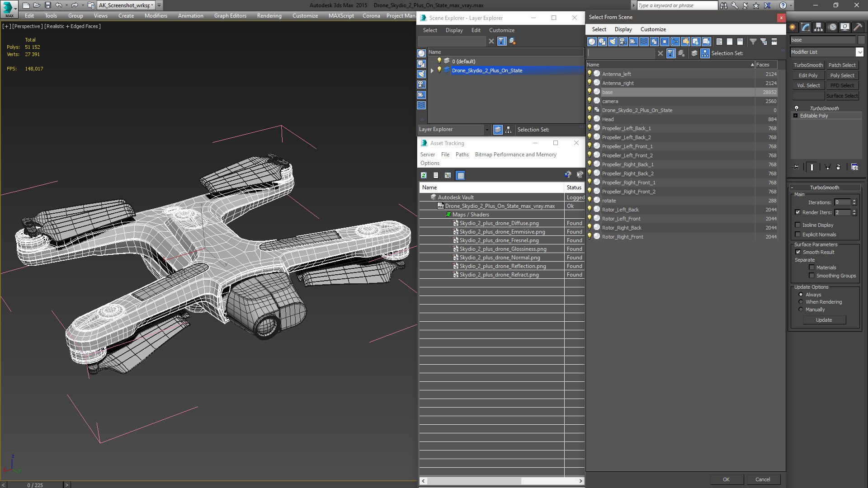Toggle visibility bulb of camera object
Image resolution: width=868 pixels, height=488 pixels.
[590, 101]
